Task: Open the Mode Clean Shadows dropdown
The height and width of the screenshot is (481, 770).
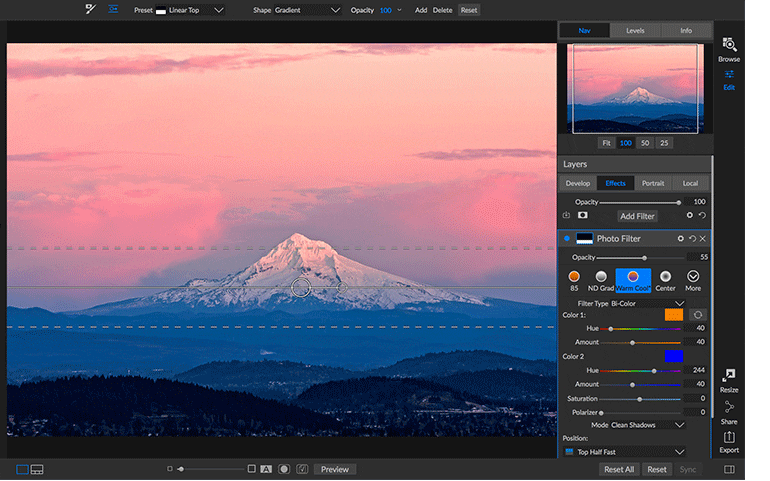Action: [x=647, y=425]
